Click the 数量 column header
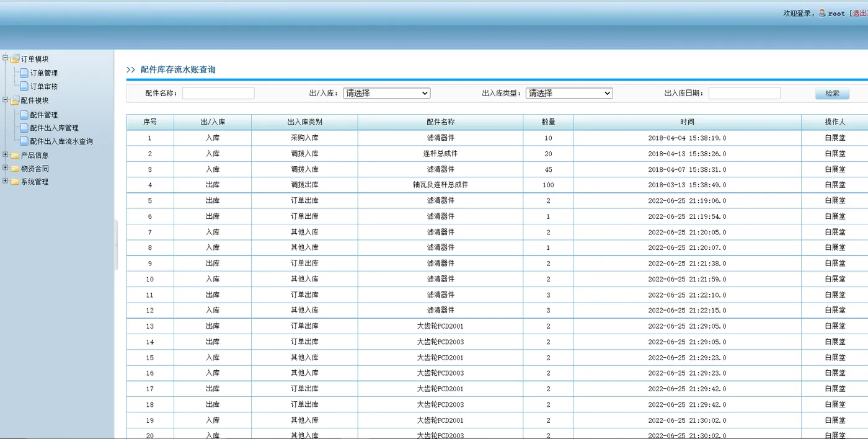Viewport: 868px width, 439px height. tap(548, 122)
